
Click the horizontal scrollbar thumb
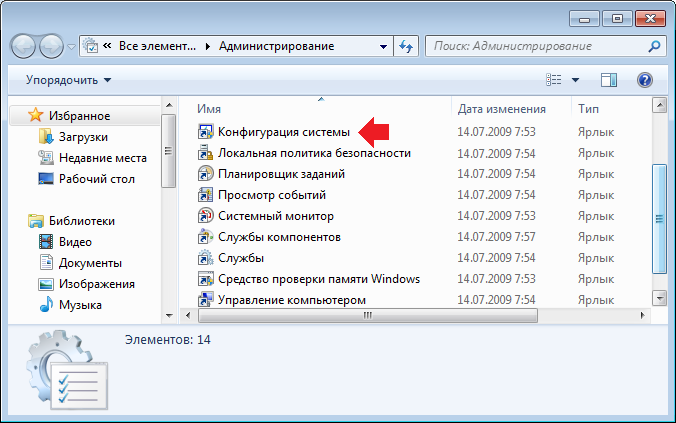tap(368, 315)
